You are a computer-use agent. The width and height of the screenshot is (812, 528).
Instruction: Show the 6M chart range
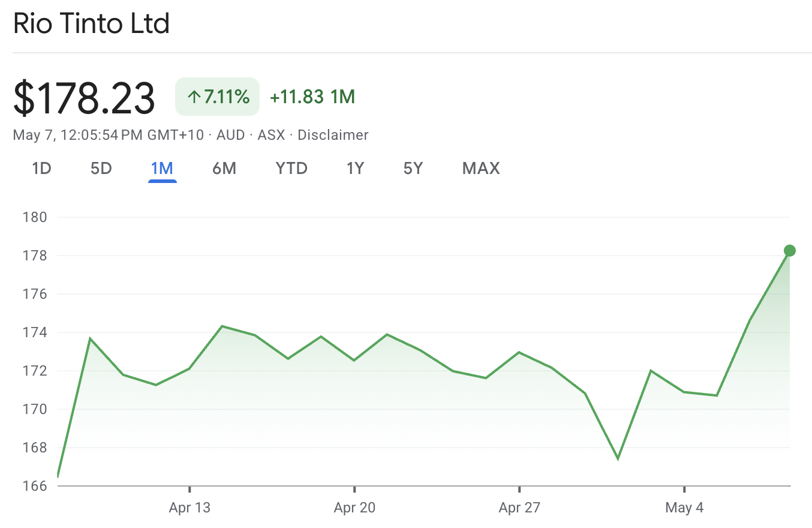click(x=224, y=169)
